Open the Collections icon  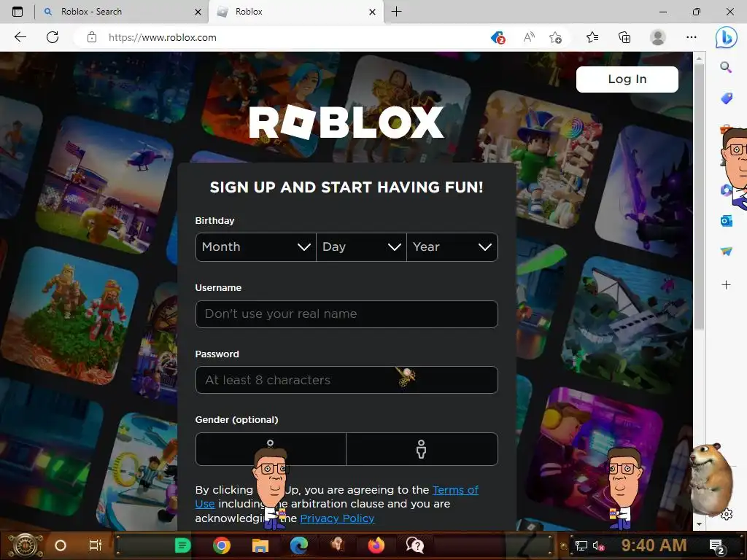pyautogui.click(x=624, y=37)
